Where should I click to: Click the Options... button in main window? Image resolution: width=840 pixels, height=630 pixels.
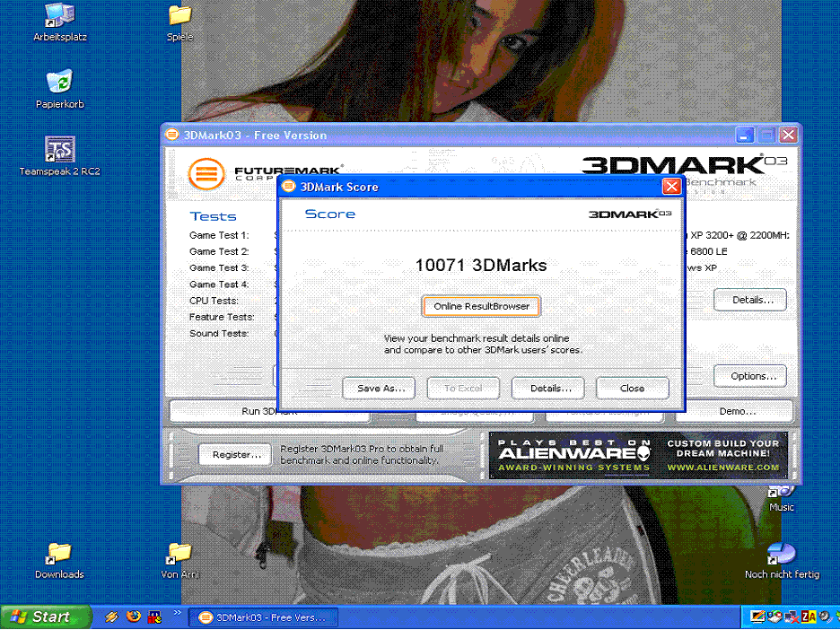[x=750, y=376]
